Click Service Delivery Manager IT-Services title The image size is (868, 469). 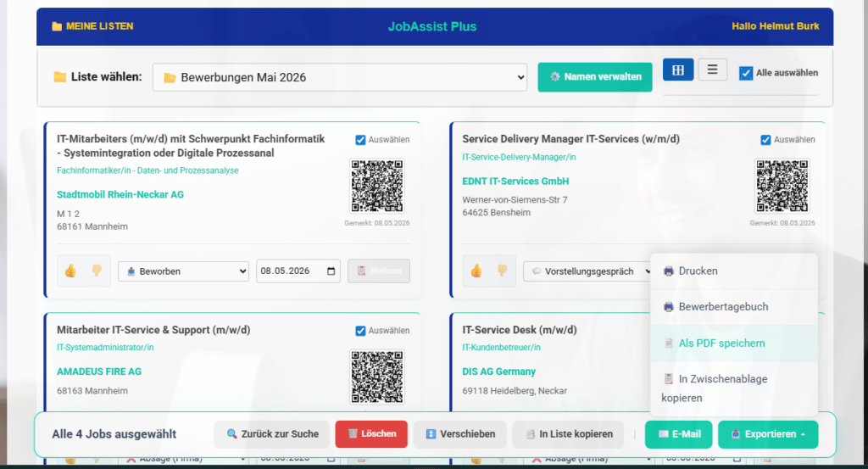click(570, 139)
